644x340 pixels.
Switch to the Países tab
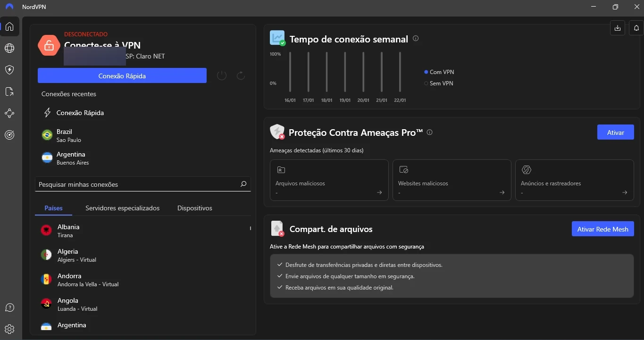click(x=53, y=208)
